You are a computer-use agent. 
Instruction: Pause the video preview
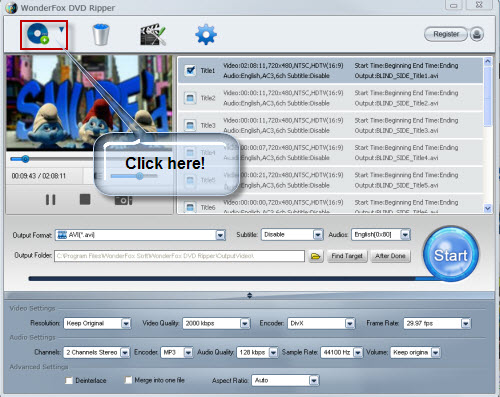[x=51, y=200]
